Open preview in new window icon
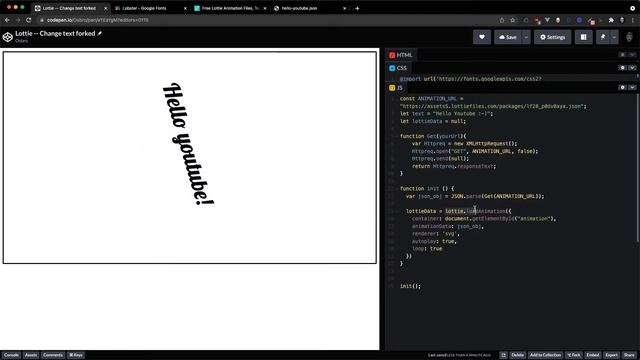Image resolution: width=640 pixels, height=360 pixels. click(503, 355)
